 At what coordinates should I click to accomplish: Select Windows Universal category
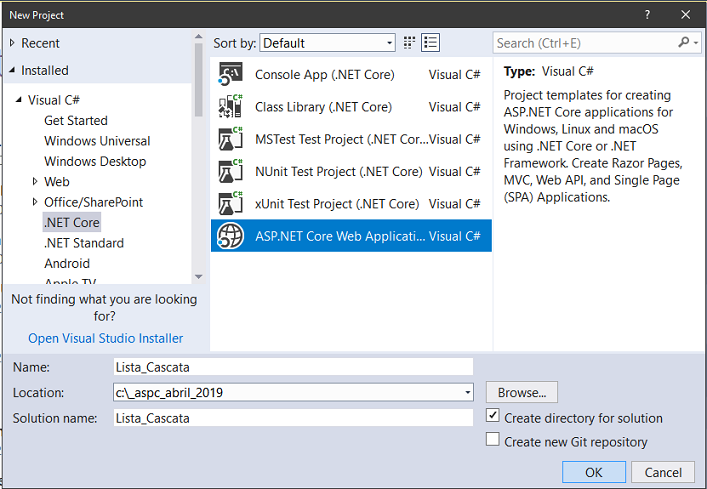(x=97, y=141)
